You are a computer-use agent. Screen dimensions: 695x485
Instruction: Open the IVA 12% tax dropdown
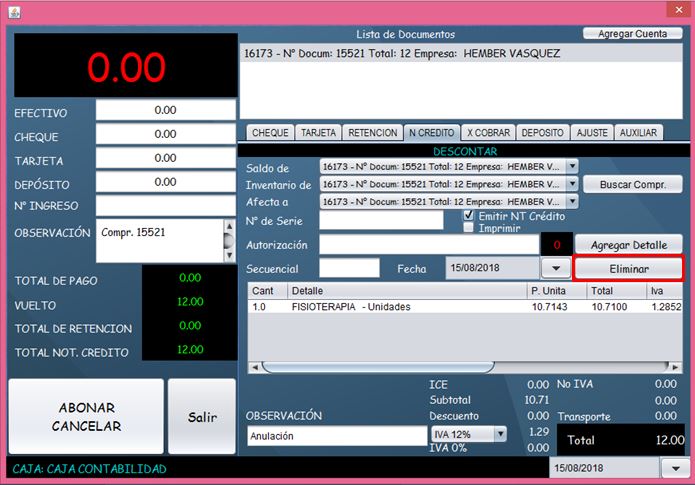click(499, 434)
